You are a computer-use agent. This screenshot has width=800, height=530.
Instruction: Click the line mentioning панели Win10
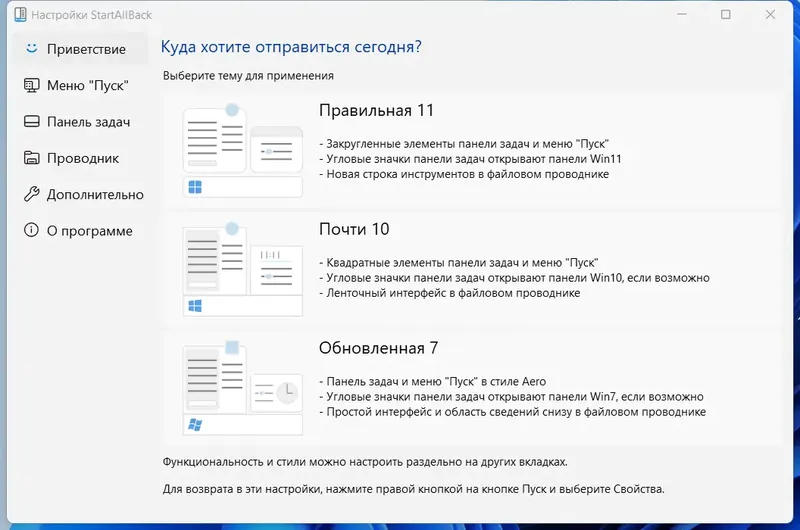[x=514, y=277]
